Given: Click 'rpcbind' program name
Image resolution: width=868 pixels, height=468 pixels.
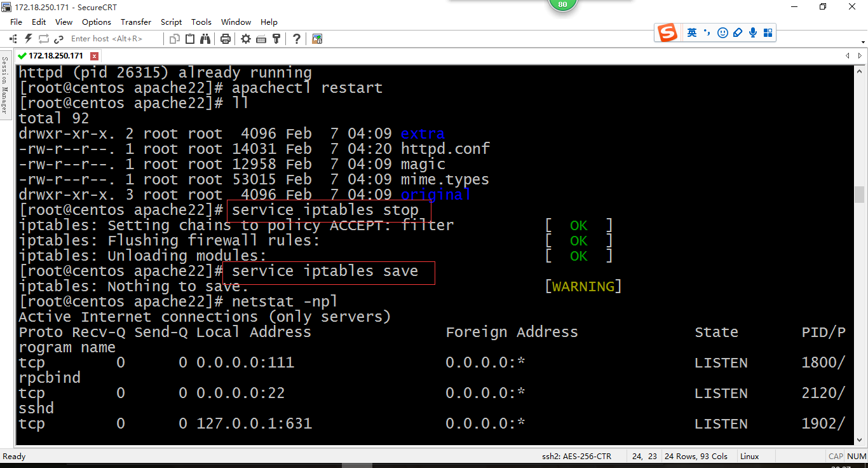Looking at the screenshot, I should click(x=50, y=378).
